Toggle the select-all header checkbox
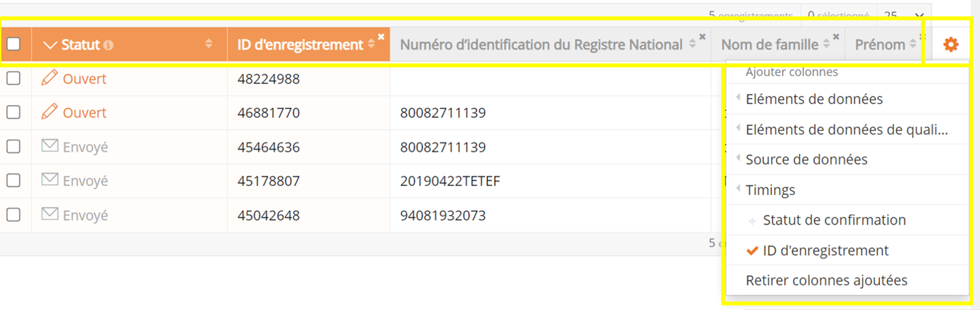The width and height of the screenshot is (980, 310). click(14, 44)
